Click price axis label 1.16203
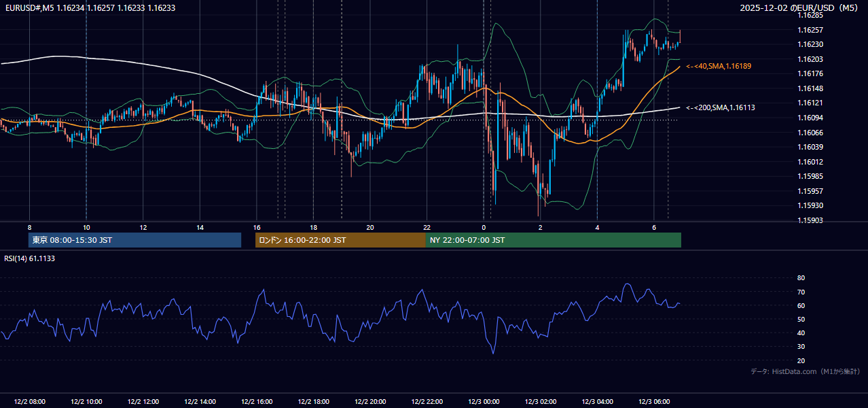868x408 pixels. (x=810, y=60)
